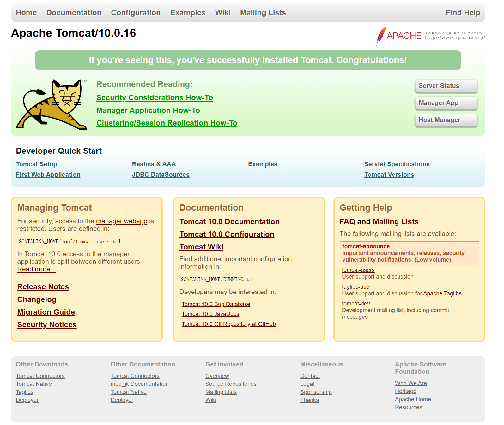The width and height of the screenshot is (504, 425).
Task: Open Examples under Developer Quick Start
Action: (263, 164)
